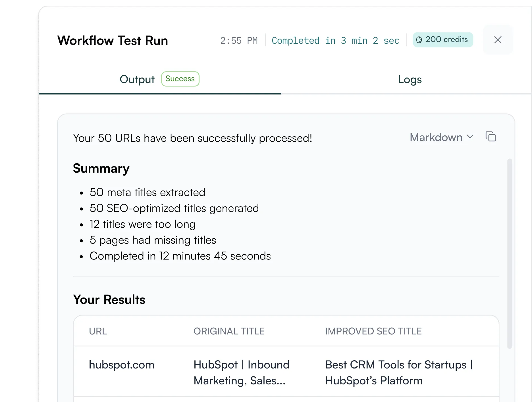Click the IMPROVED SEO TITLE column header

point(373,331)
